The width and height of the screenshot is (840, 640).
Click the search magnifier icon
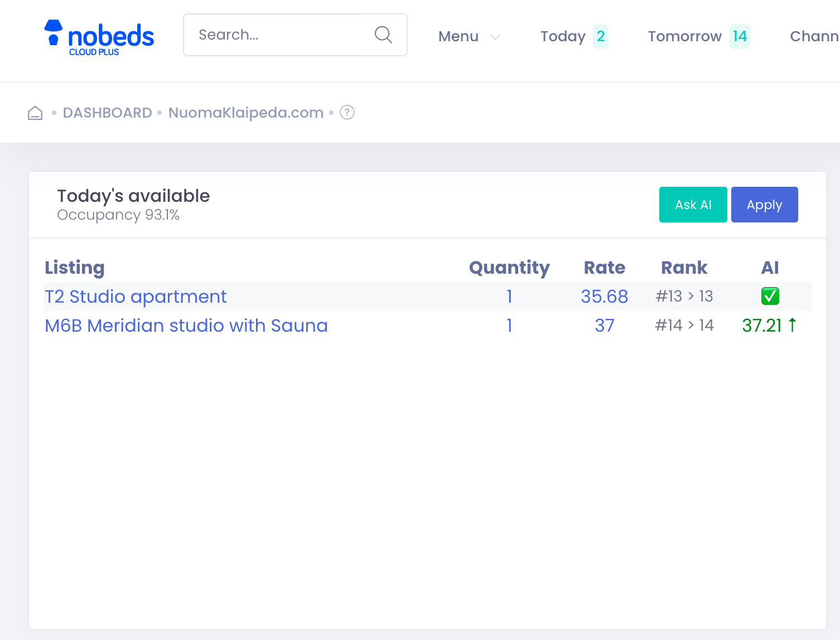coord(383,35)
